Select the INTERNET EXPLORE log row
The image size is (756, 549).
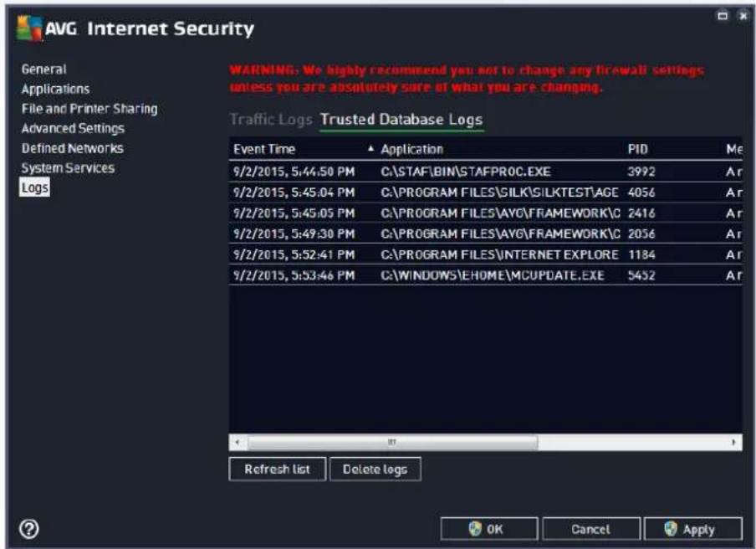click(x=485, y=254)
